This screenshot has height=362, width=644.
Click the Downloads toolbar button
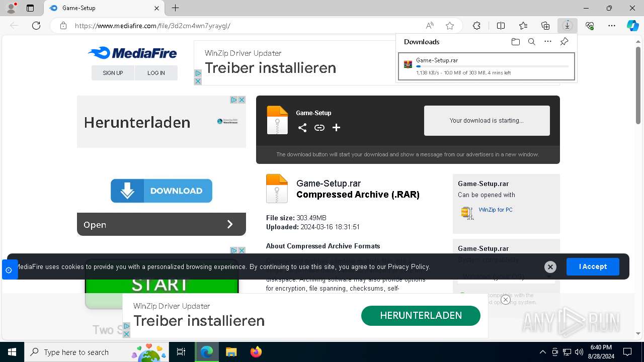[x=568, y=26]
